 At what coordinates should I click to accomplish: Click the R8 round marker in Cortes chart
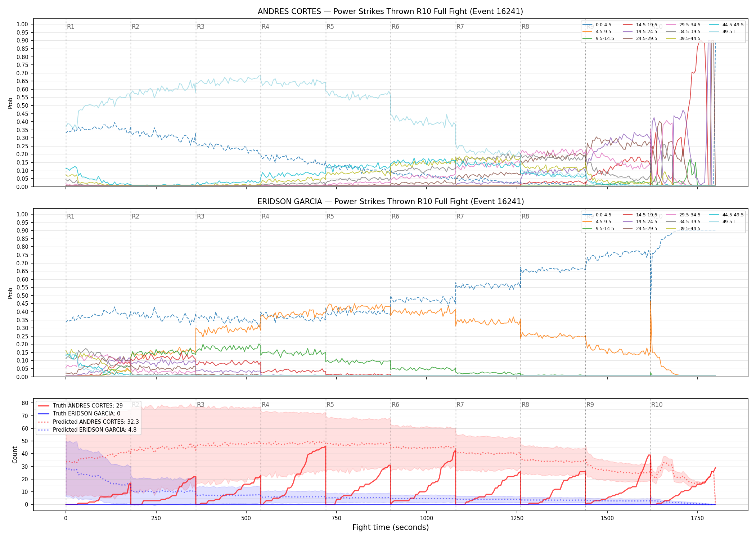tap(525, 27)
